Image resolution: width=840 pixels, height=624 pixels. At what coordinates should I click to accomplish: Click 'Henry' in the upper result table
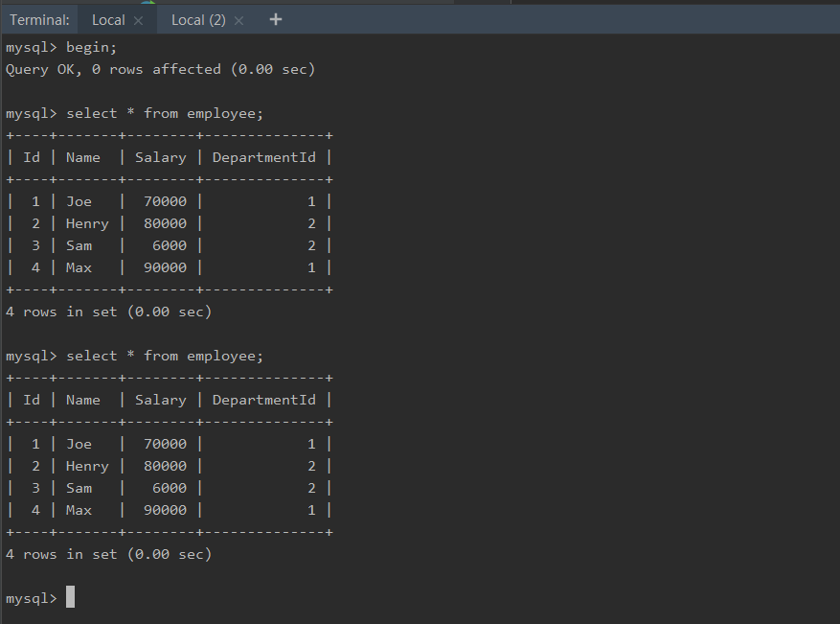point(87,223)
